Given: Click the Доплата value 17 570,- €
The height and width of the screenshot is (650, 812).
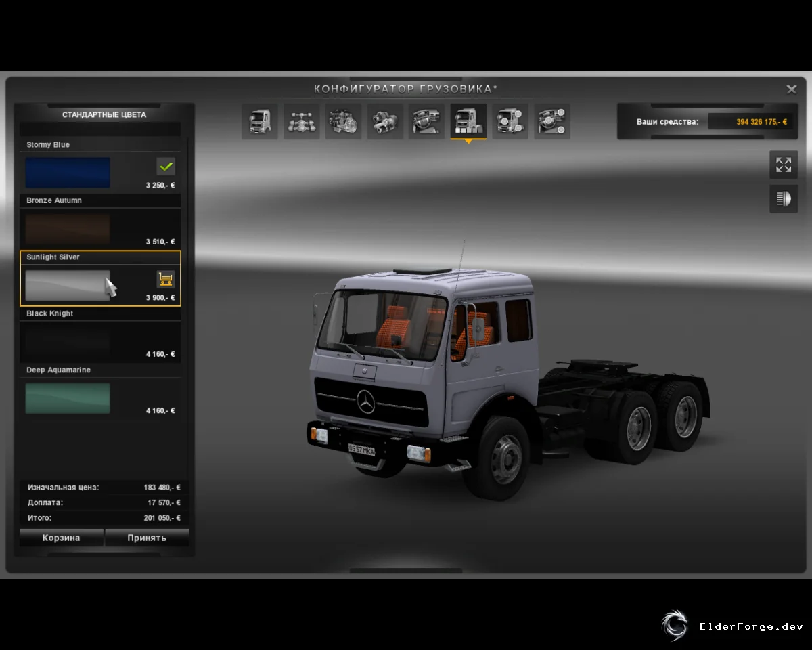Looking at the screenshot, I should click(x=164, y=503).
